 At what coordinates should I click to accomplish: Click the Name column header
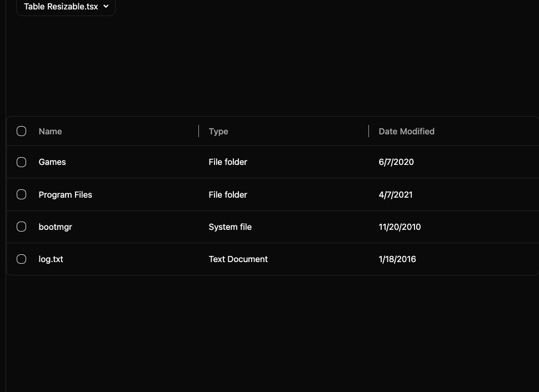click(x=50, y=131)
